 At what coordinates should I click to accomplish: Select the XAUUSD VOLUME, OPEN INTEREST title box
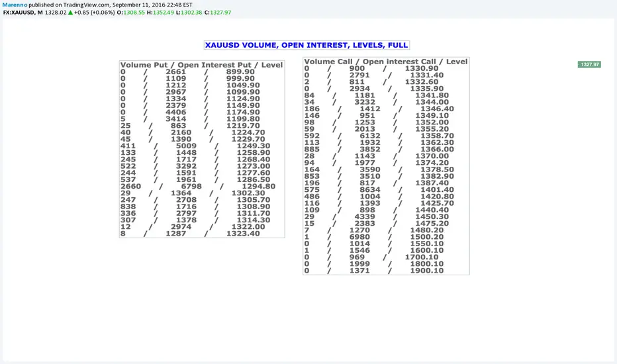307,45
